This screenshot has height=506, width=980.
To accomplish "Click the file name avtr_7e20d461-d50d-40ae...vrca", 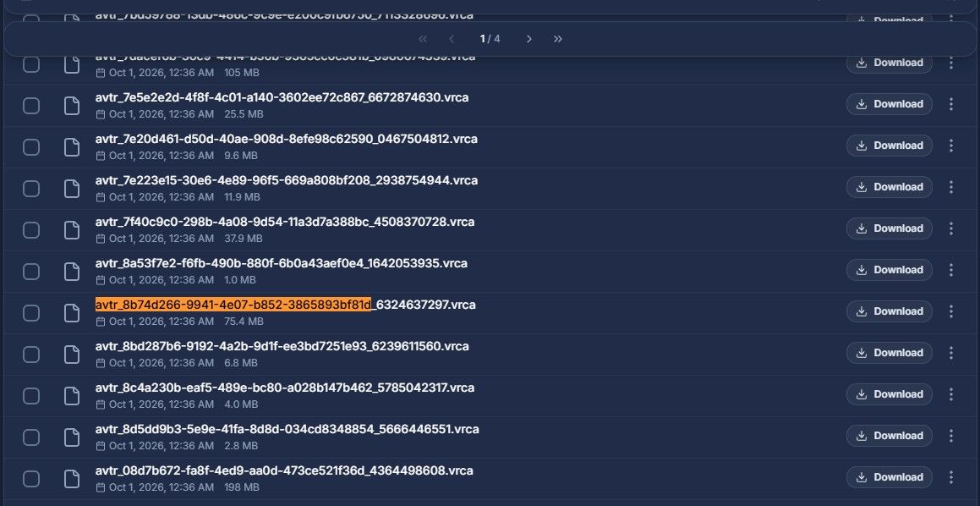I will (x=287, y=139).
